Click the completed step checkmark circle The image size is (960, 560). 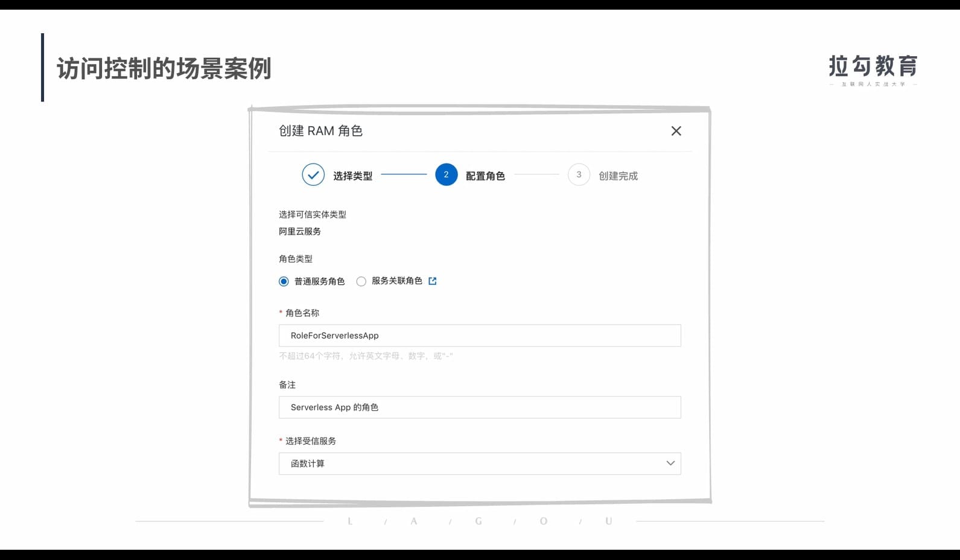click(x=313, y=175)
